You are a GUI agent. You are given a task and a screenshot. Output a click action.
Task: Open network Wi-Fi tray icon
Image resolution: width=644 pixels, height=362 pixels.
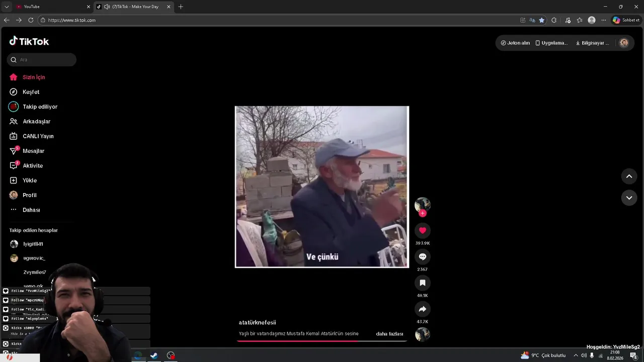tap(600, 355)
